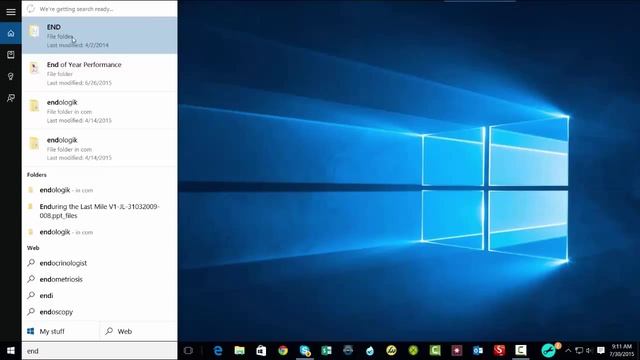Click the volume icon in the system tray
The width and height of the screenshot is (640, 360).
pos(589,351)
